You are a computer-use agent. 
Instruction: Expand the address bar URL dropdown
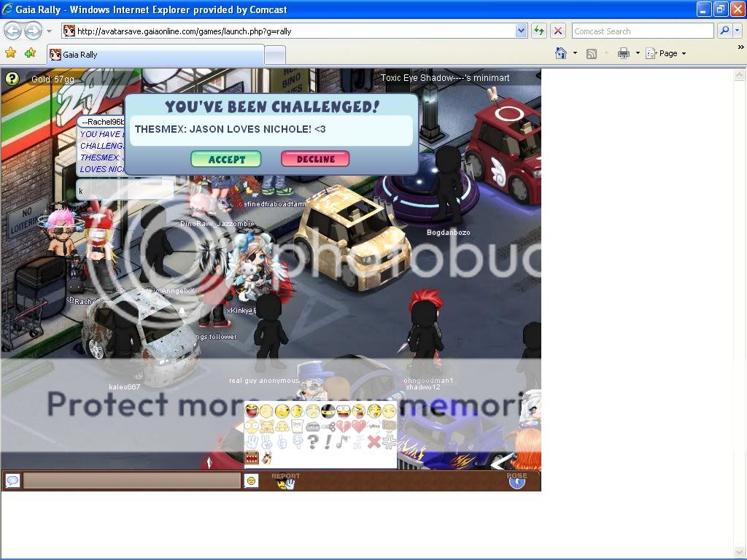pos(521,31)
